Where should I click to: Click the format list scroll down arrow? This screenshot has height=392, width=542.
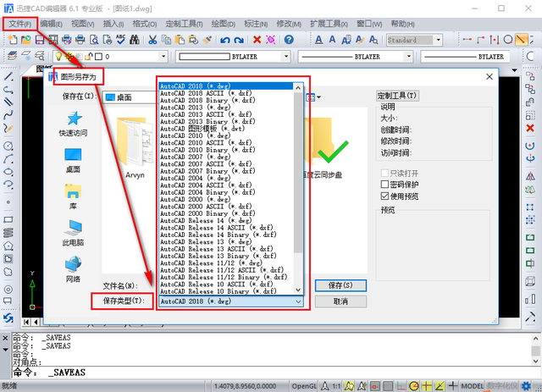(298, 290)
